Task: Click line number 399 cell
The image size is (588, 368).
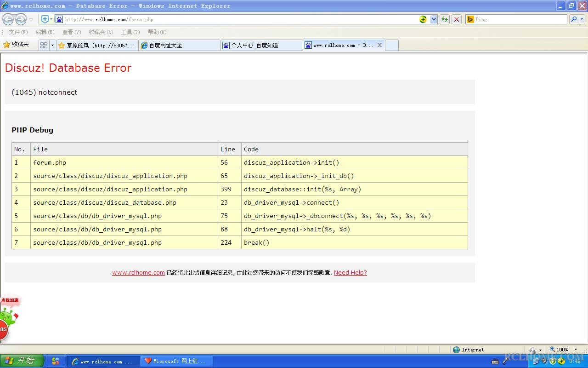Action: tap(230, 189)
